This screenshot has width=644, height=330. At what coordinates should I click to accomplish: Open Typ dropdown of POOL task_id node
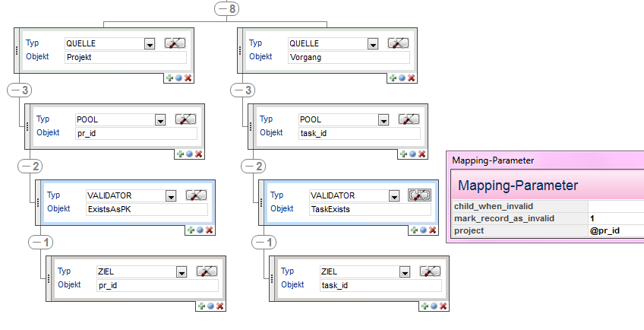coord(384,120)
